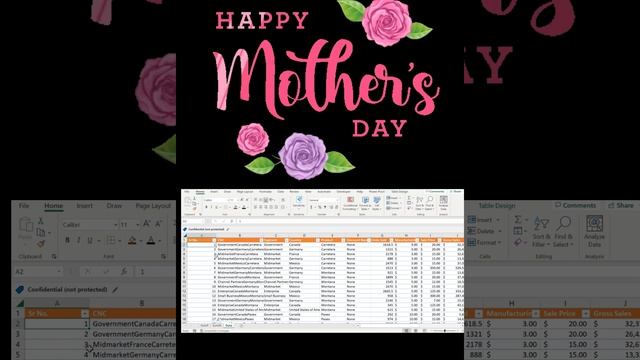This screenshot has width=640, height=360.
Task: Click Home tab in background Excel
Action: (x=53, y=206)
